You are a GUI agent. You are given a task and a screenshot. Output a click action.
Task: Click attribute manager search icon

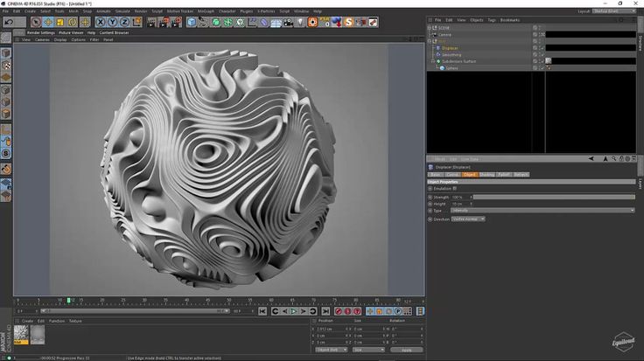[x=614, y=159]
